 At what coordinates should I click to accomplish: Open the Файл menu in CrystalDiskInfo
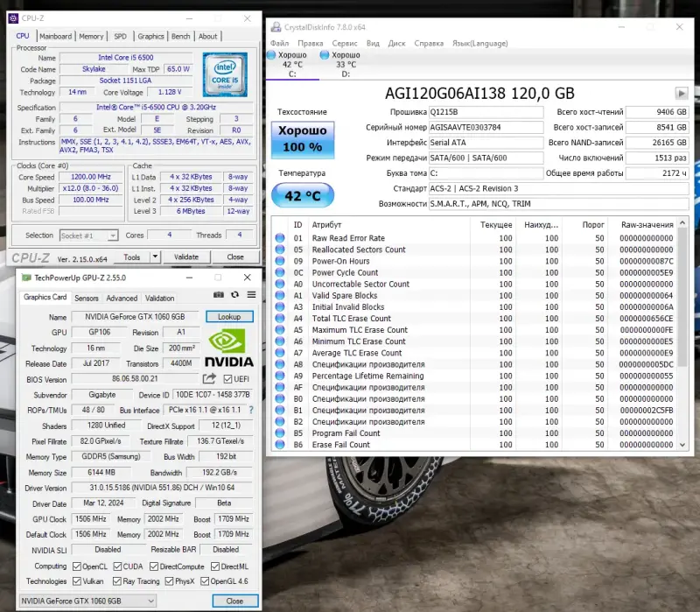(x=279, y=43)
